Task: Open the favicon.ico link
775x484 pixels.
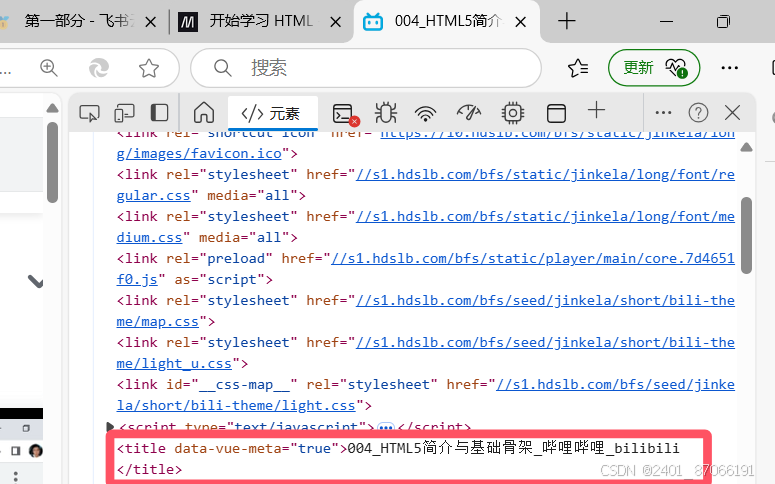Action: pos(199,154)
